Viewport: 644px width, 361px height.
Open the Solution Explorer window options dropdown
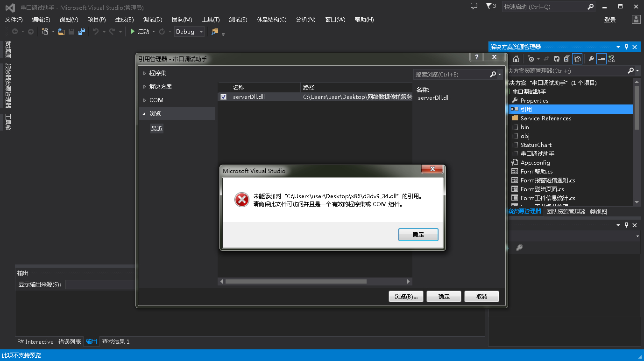coord(618,47)
